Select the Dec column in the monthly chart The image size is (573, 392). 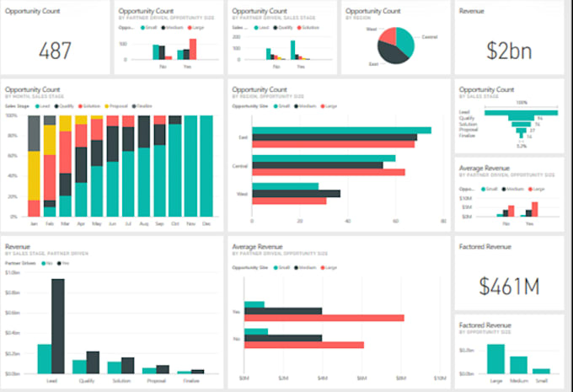pyautogui.click(x=206, y=166)
